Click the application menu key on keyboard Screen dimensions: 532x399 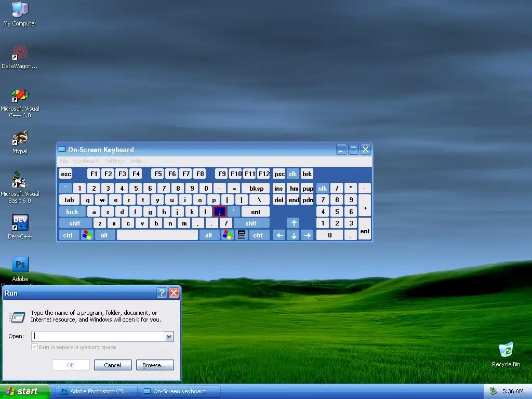242,235
